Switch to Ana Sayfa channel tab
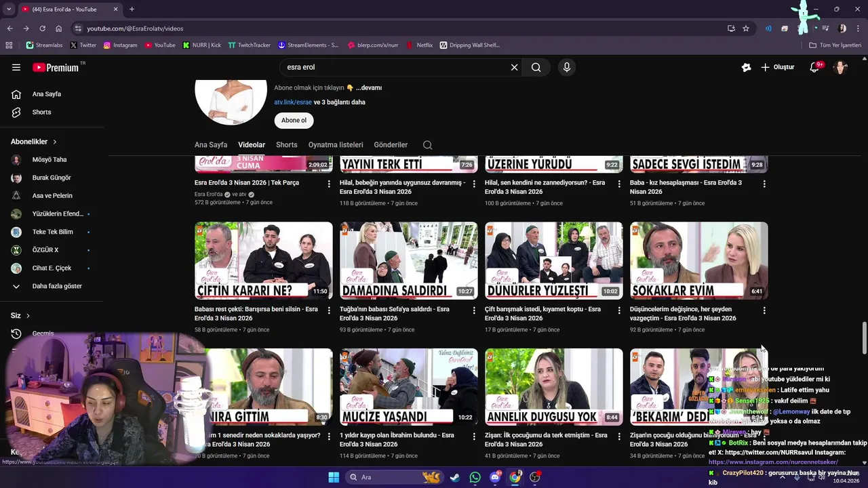The image size is (868, 488). pos(211,144)
